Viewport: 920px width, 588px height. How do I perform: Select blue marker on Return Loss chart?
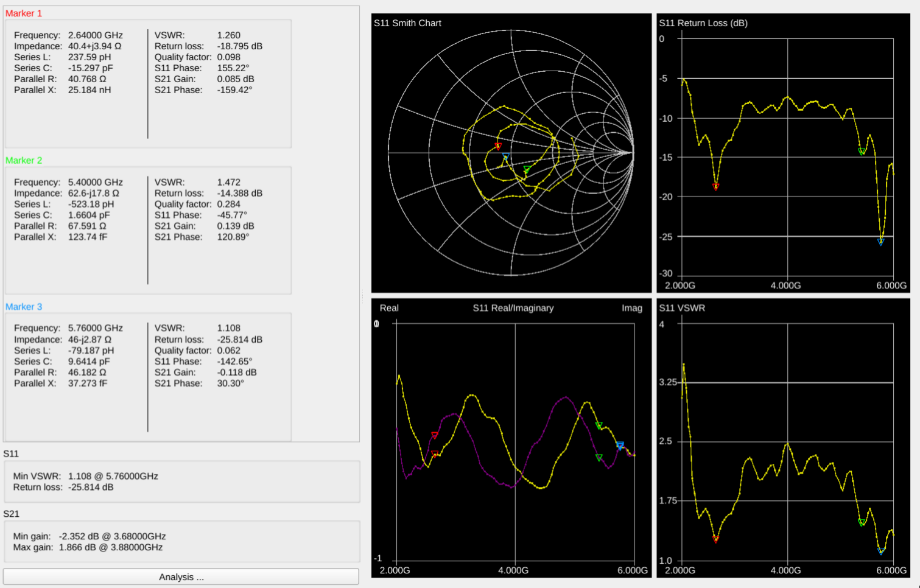pyautogui.click(x=880, y=242)
